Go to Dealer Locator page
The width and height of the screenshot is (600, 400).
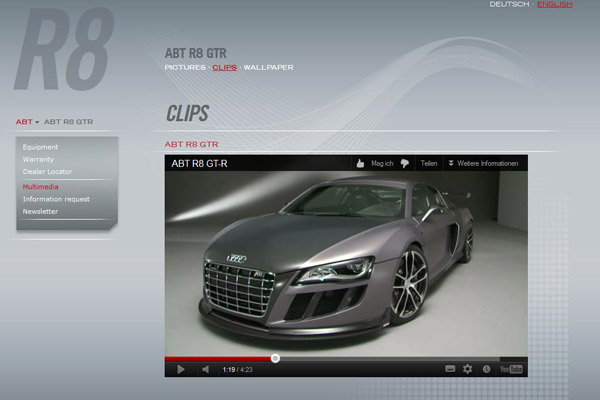(x=47, y=172)
